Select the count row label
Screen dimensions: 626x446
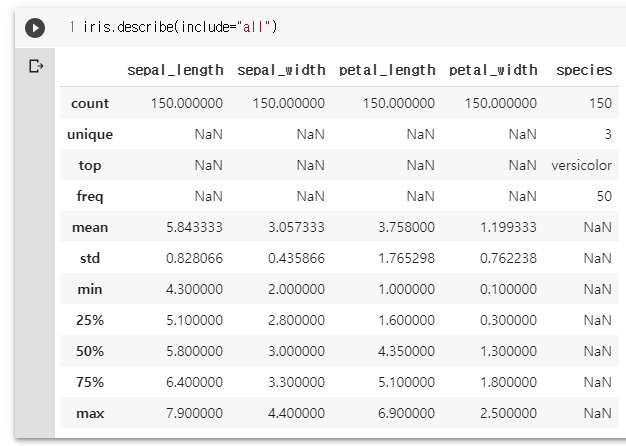pos(90,103)
